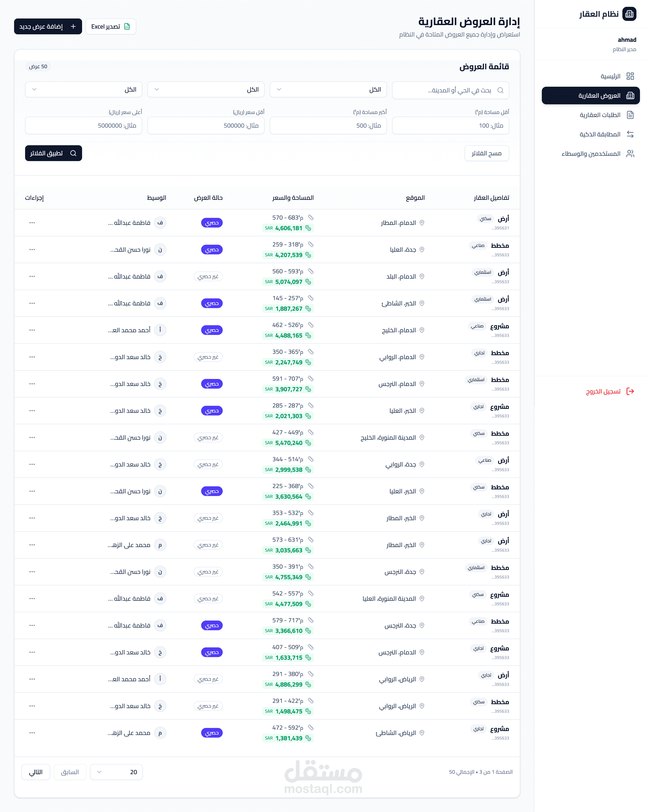Expand the first الكل filter dropdown next to search

[328, 90]
